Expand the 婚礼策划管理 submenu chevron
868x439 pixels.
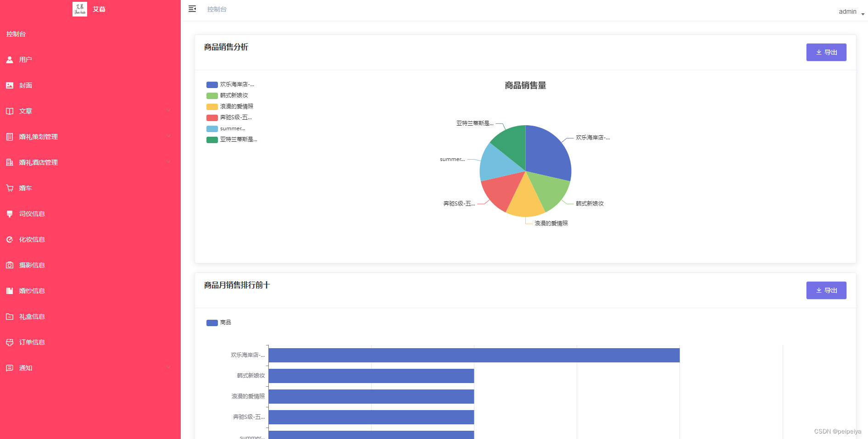tap(168, 136)
